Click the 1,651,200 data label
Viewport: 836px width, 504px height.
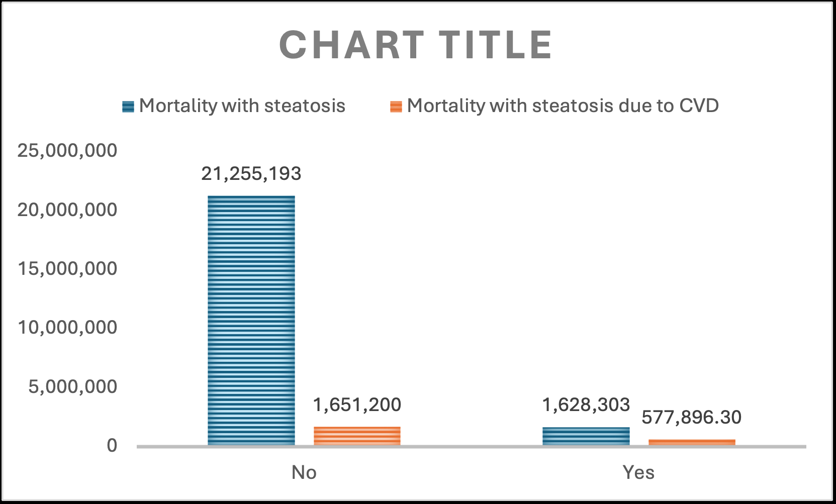[357, 405]
